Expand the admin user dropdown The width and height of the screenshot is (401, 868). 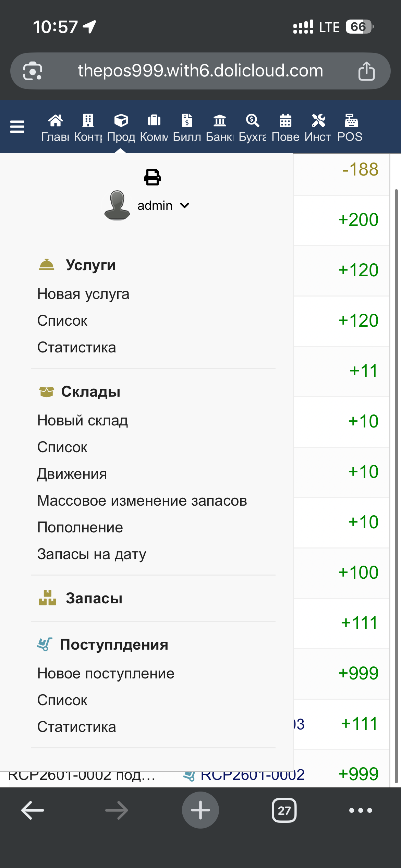[163, 206]
